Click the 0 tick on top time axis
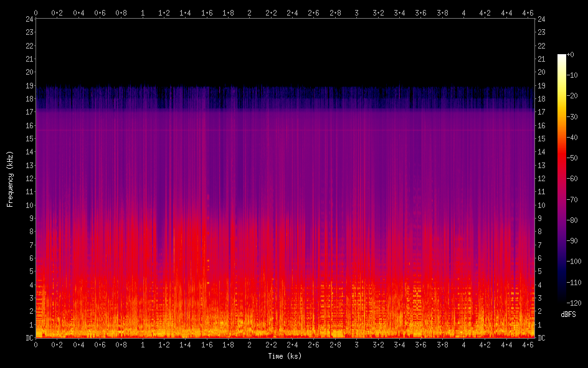The image size is (588, 368). 36,12
